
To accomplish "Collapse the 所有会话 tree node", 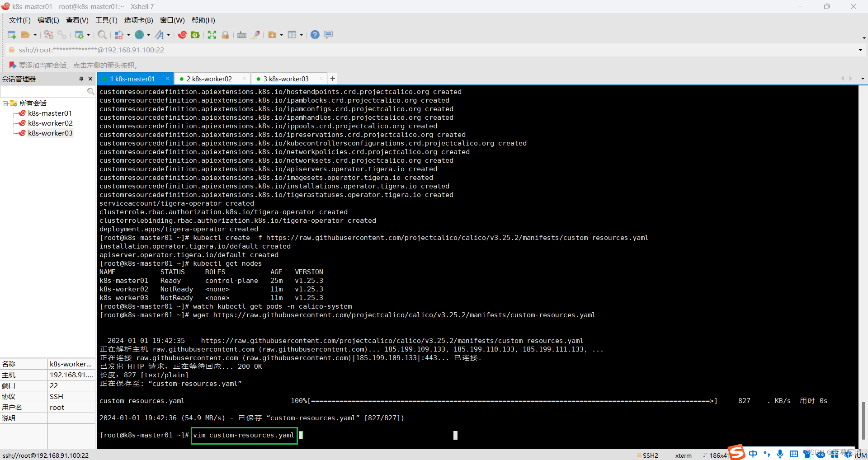I will point(5,103).
